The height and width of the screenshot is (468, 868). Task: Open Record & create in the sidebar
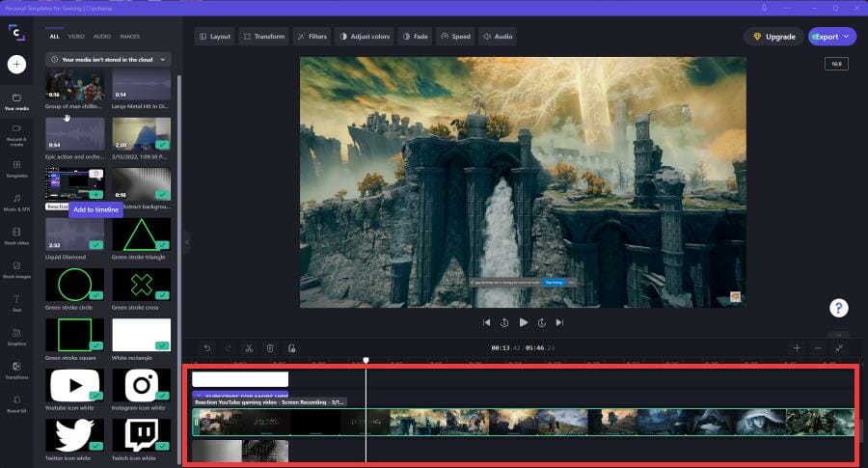(16, 134)
